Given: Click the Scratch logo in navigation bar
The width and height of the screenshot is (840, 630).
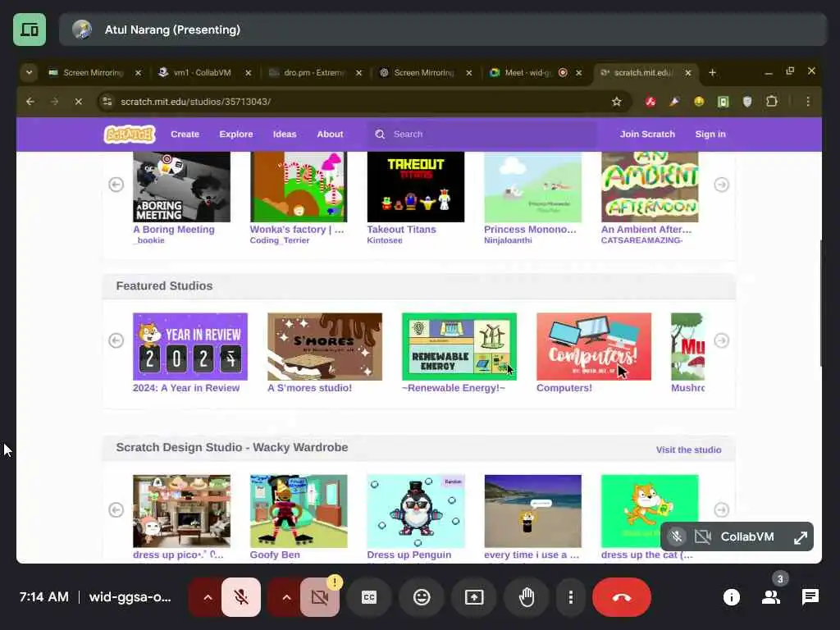Looking at the screenshot, I should click(x=130, y=134).
